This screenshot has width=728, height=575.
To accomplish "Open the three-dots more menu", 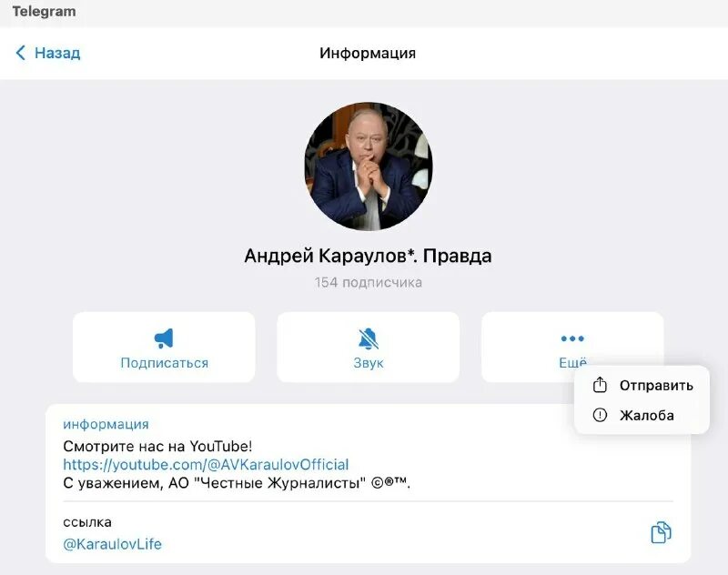I will (572, 338).
